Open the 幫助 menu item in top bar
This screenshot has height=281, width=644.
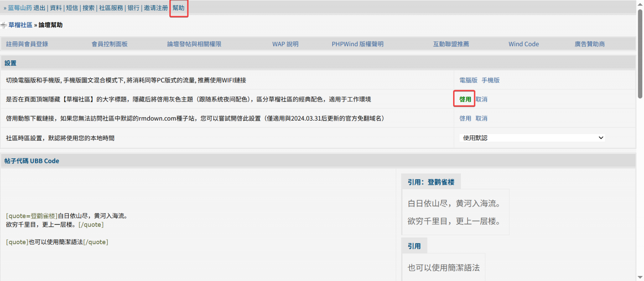179,8
